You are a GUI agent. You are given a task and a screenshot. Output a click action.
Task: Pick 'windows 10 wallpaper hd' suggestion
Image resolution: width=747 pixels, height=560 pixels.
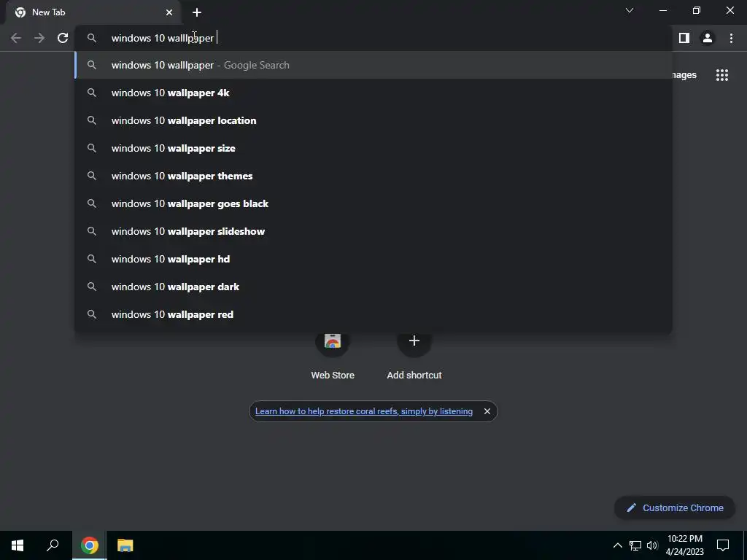point(373,259)
